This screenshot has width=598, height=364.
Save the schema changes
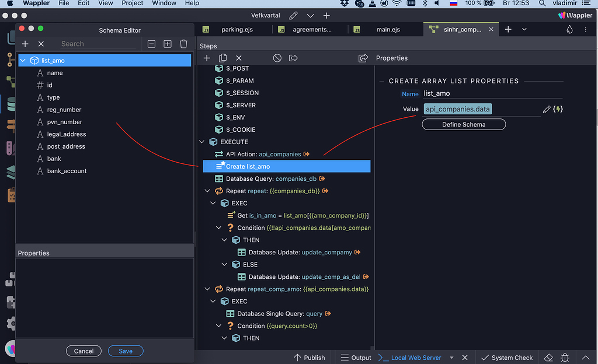tap(126, 351)
